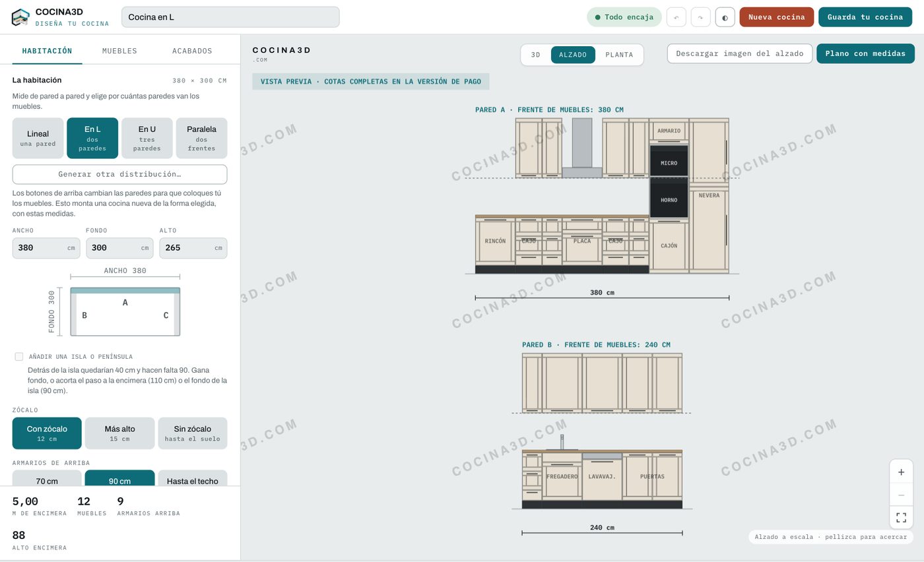
Task: Choose the En U three-wall layout
Action: pos(147,138)
